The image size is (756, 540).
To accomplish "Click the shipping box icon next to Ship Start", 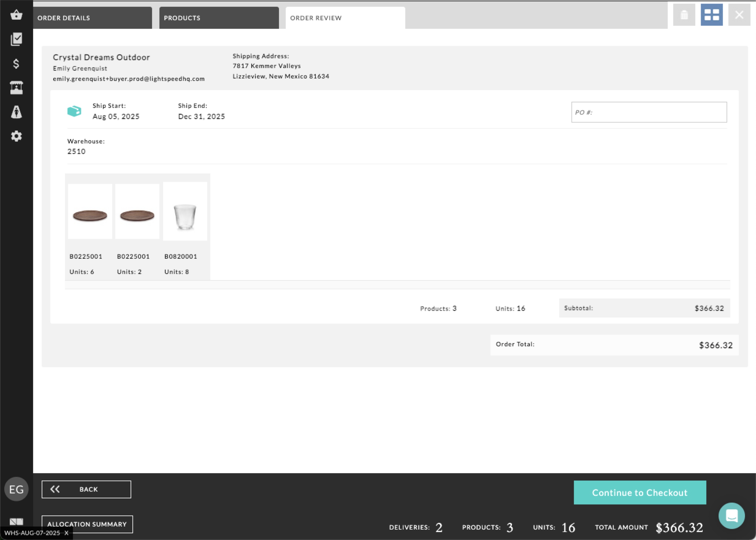I will click(x=74, y=111).
